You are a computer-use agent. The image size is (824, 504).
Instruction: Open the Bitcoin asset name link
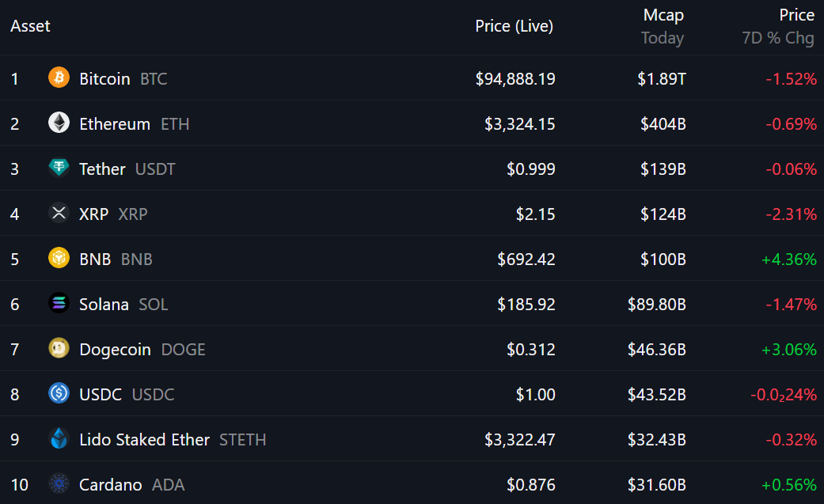pos(104,79)
